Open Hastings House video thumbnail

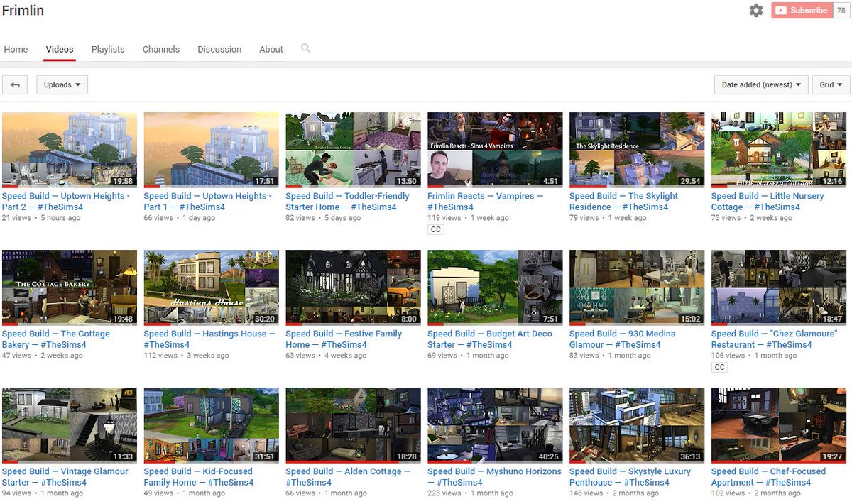[212, 287]
